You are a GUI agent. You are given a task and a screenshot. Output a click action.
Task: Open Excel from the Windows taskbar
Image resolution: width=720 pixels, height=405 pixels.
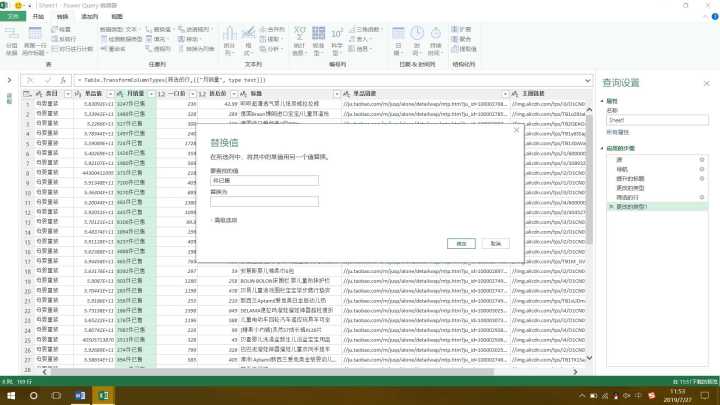102,396
